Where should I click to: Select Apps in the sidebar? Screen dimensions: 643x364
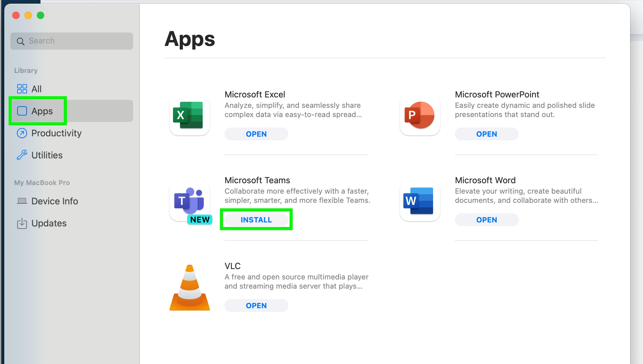click(42, 111)
